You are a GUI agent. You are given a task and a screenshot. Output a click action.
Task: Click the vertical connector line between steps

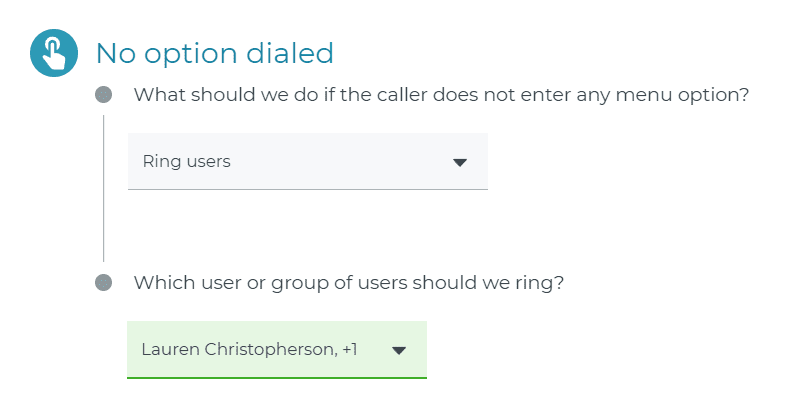pos(104,188)
